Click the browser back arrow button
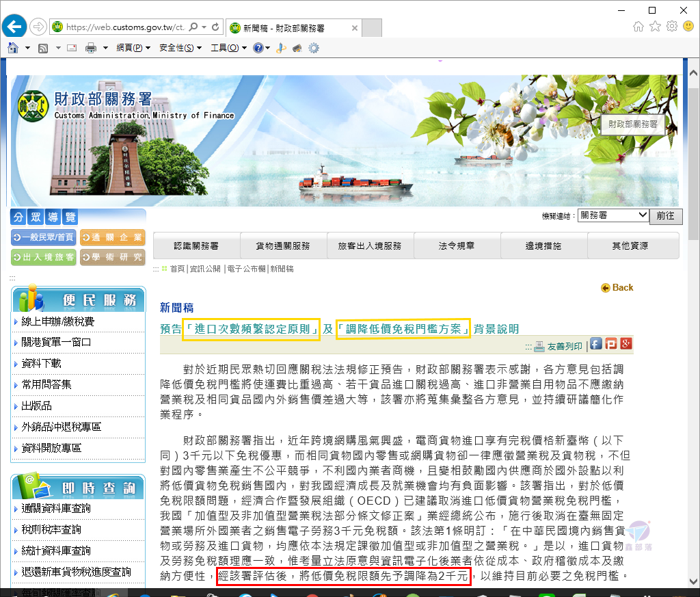This screenshot has width=700, height=597. (14, 27)
